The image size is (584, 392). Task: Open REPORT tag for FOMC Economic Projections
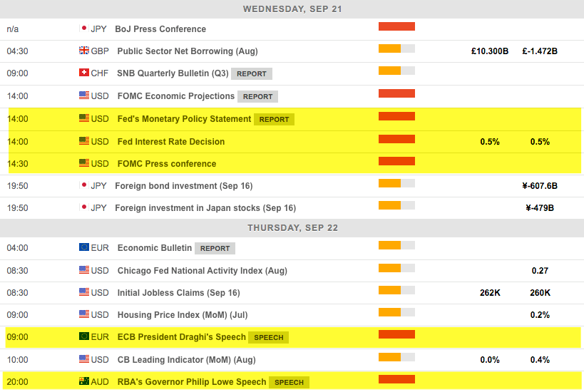point(257,96)
